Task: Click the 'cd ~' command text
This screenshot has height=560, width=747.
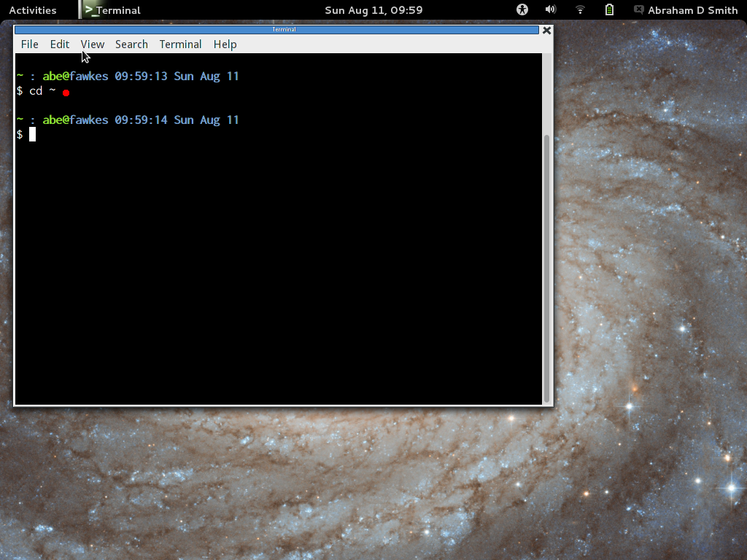Action: [x=42, y=91]
